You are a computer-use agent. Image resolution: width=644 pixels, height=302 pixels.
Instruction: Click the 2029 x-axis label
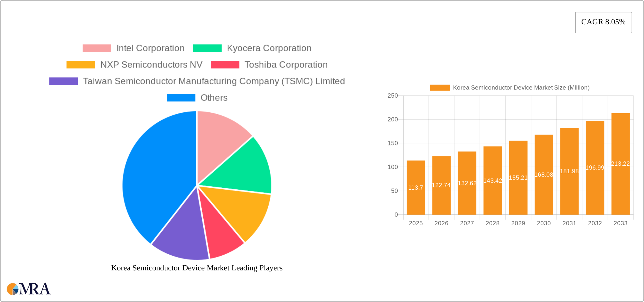coord(518,223)
